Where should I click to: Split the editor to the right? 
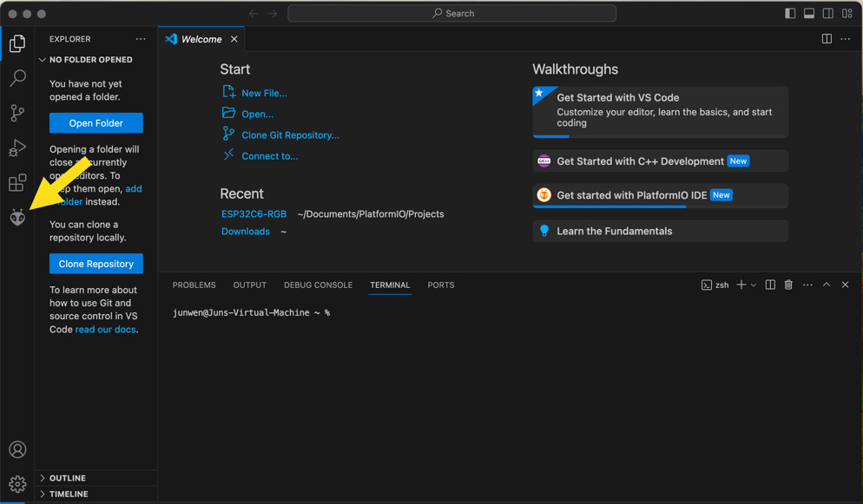827,38
